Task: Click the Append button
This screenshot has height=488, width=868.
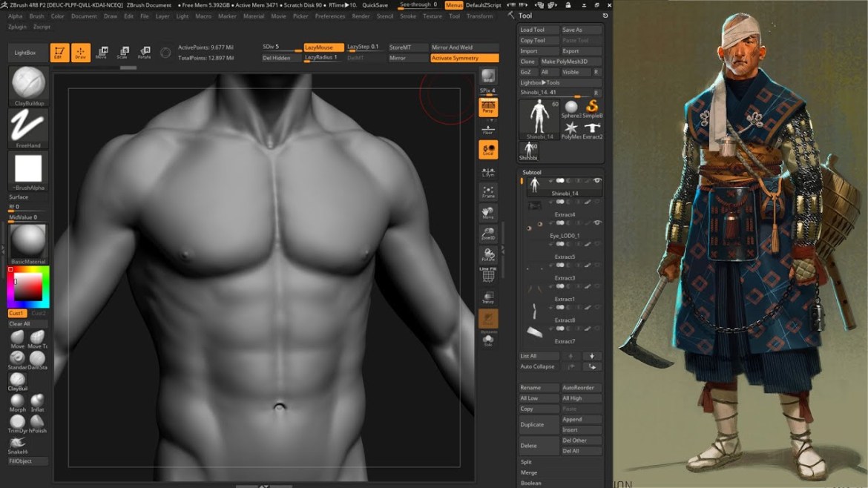Action: pos(581,419)
